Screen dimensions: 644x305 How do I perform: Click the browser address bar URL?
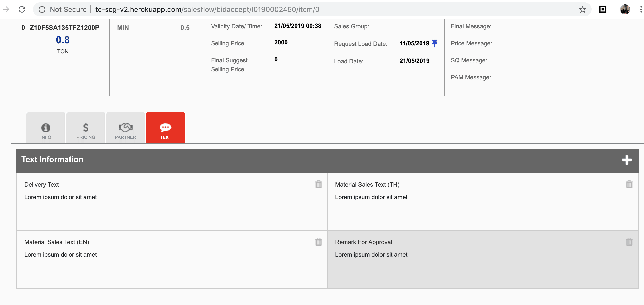pyautogui.click(x=207, y=9)
